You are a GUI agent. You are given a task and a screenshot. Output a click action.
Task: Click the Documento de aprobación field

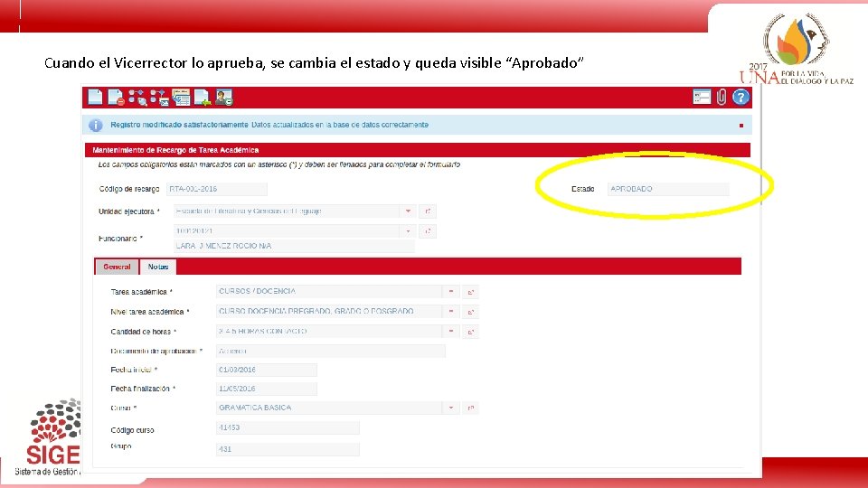(x=331, y=351)
